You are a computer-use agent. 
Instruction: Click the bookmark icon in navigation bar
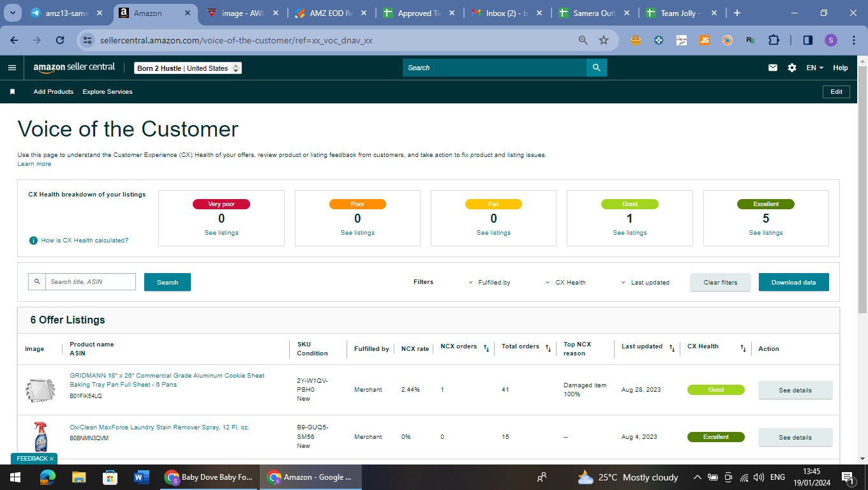12,92
